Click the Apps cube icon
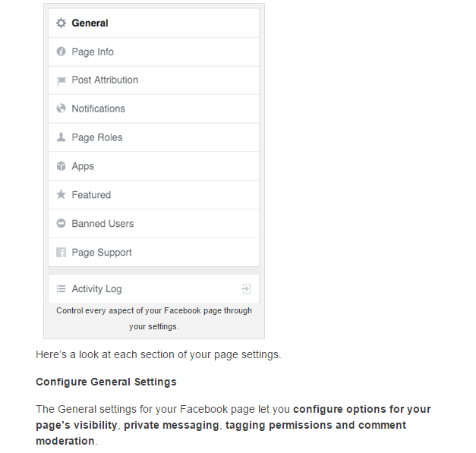The image size is (476, 453). pos(61,166)
